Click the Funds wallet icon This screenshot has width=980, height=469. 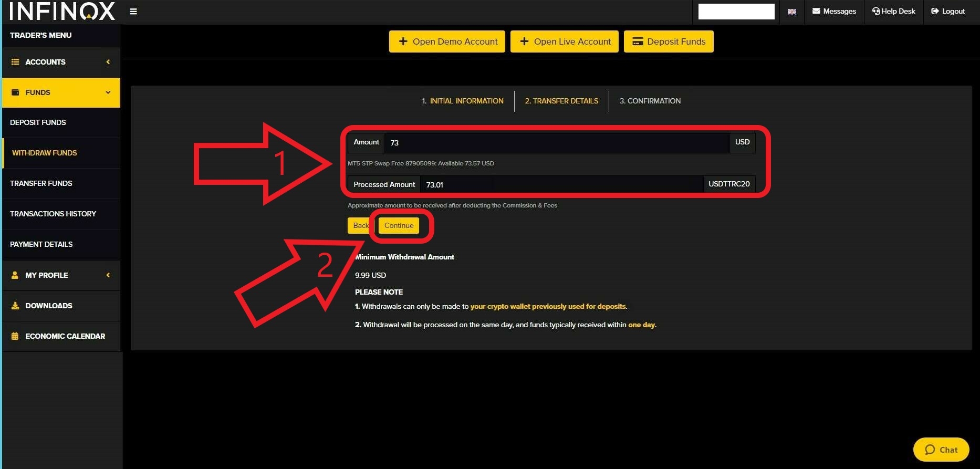coord(15,92)
